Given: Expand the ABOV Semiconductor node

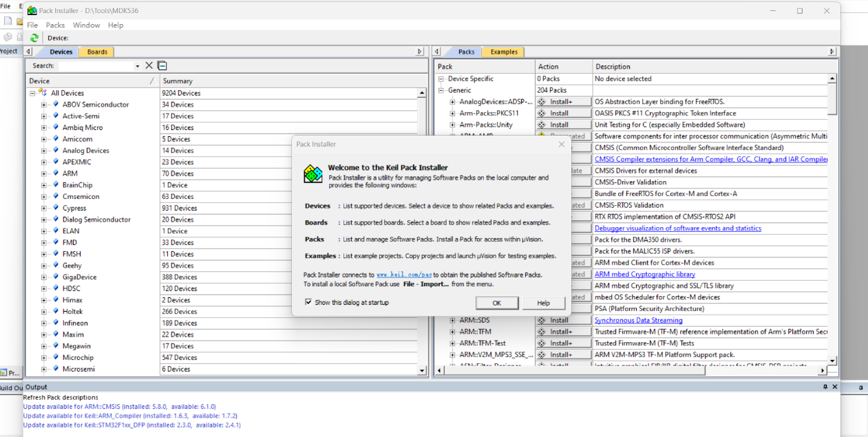Looking at the screenshot, I should [x=44, y=105].
